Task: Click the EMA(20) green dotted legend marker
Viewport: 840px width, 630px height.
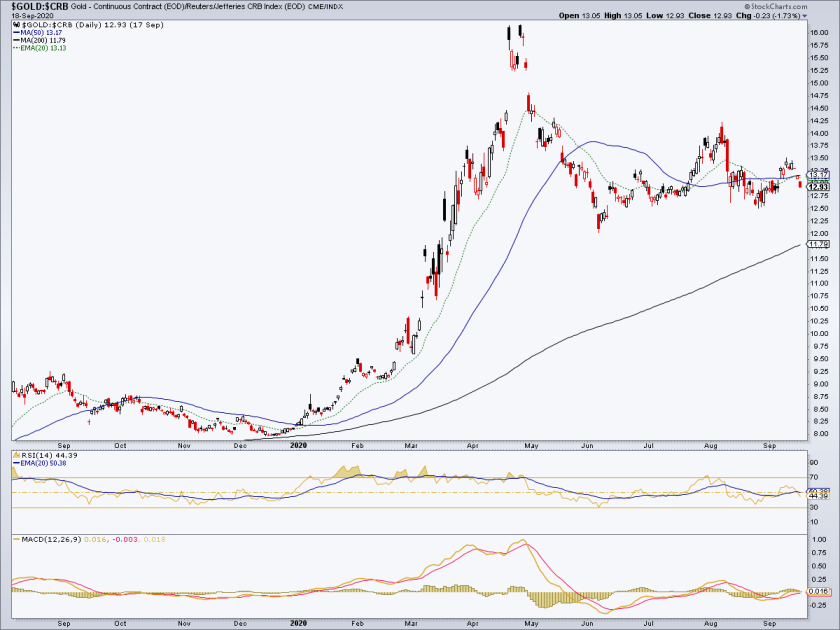Action: click(x=16, y=48)
